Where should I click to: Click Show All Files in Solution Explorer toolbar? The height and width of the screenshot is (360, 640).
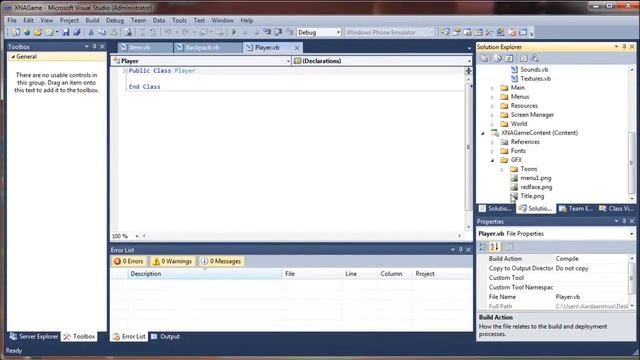498,58
